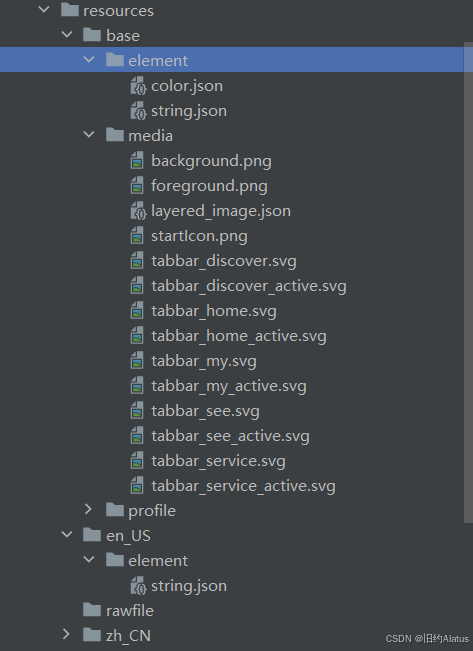Click the rawfile folder icon

click(92, 610)
